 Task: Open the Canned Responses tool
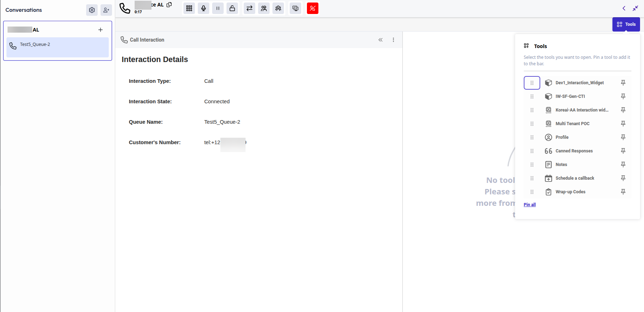(574, 151)
